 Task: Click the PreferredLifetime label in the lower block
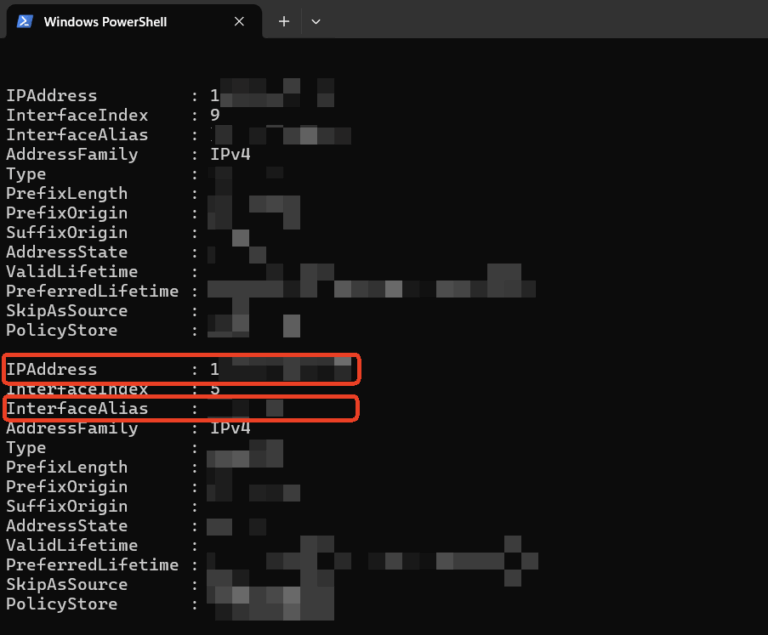(92, 565)
